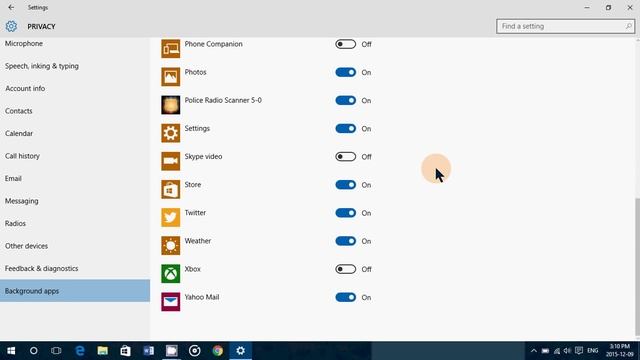Click the Phone Companion app icon
Viewport: 640px width, 360px height.
coord(170,49)
